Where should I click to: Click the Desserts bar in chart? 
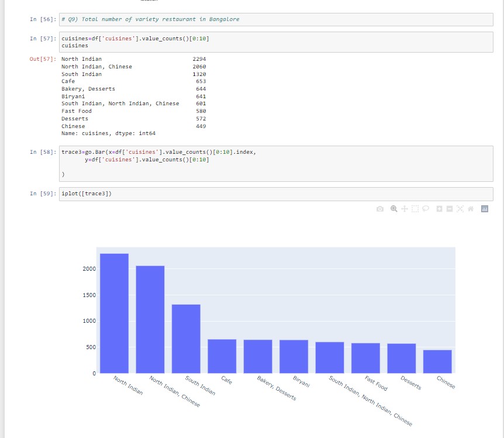(x=402, y=358)
